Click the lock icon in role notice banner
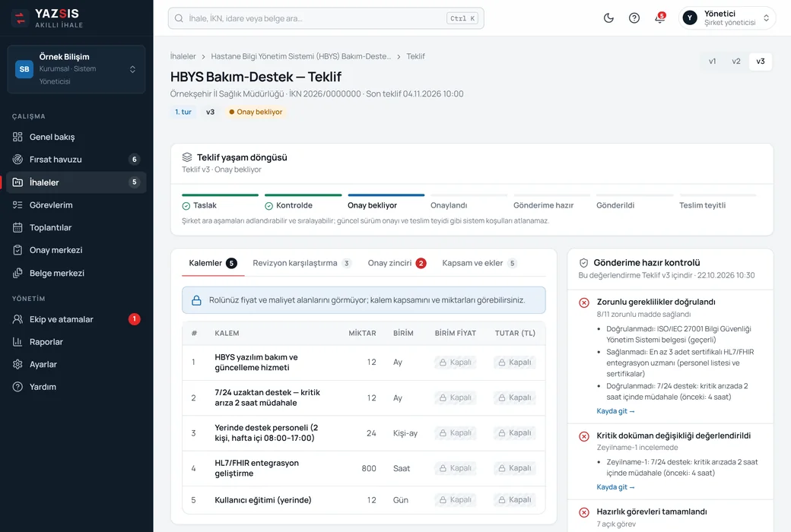 coord(197,300)
